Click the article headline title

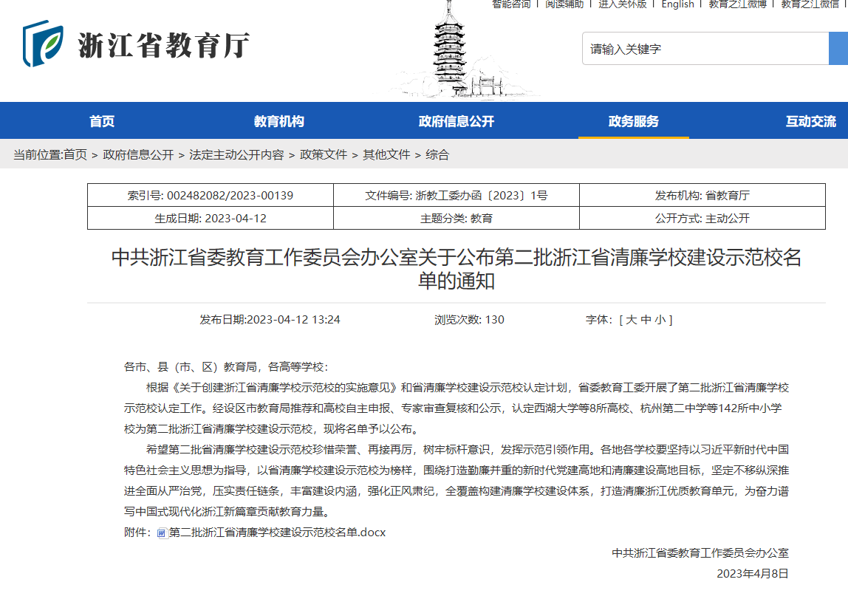click(457, 269)
